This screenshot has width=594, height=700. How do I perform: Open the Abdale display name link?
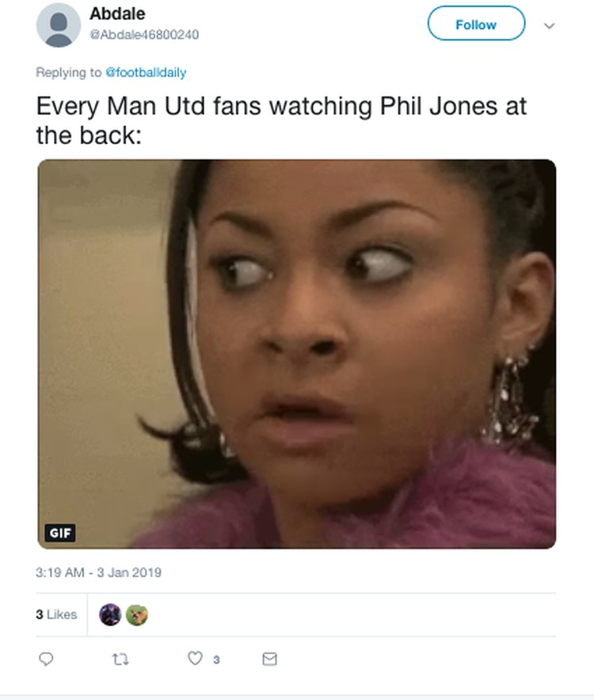click(117, 13)
